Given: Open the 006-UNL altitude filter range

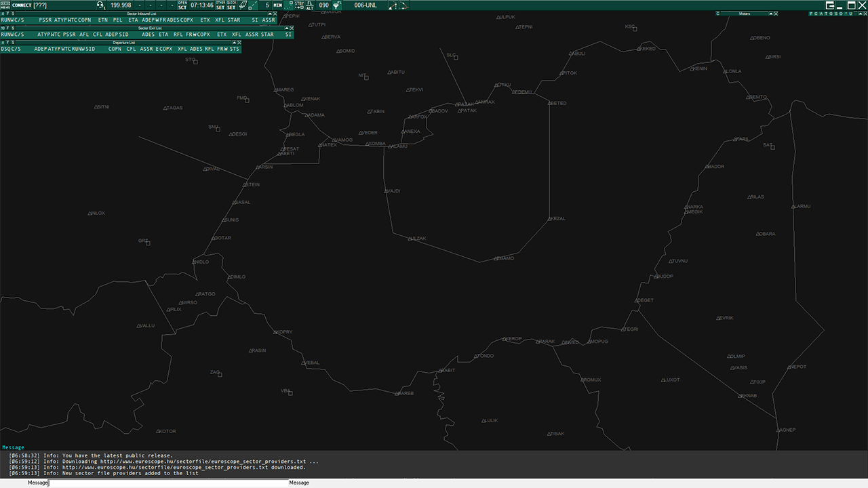Looking at the screenshot, I should tap(366, 5).
